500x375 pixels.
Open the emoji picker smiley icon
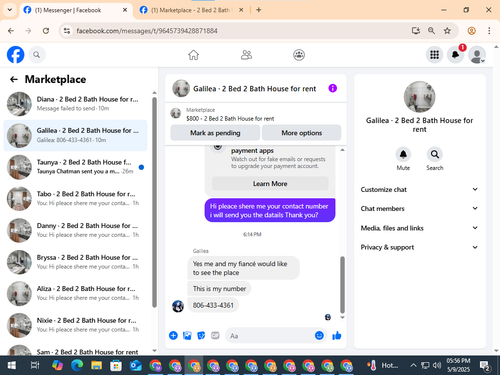(x=319, y=335)
